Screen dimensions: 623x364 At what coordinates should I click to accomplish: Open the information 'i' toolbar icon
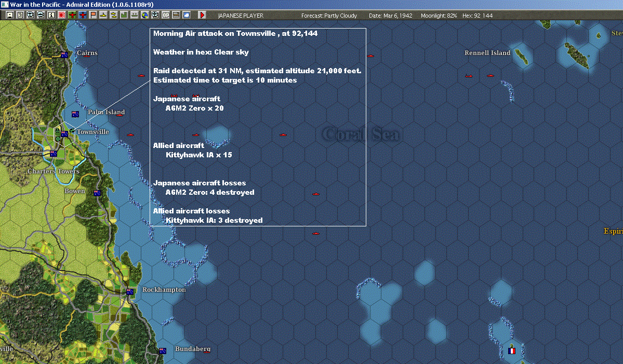click(x=51, y=15)
